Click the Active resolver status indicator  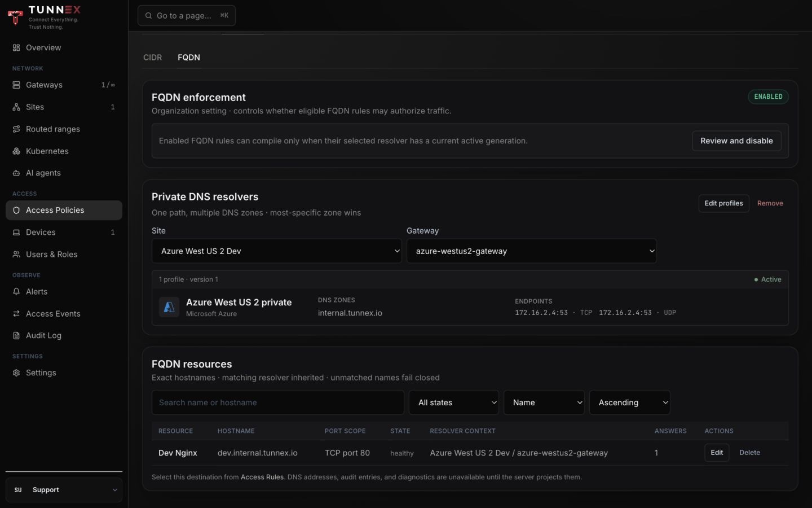coord(767,279)
